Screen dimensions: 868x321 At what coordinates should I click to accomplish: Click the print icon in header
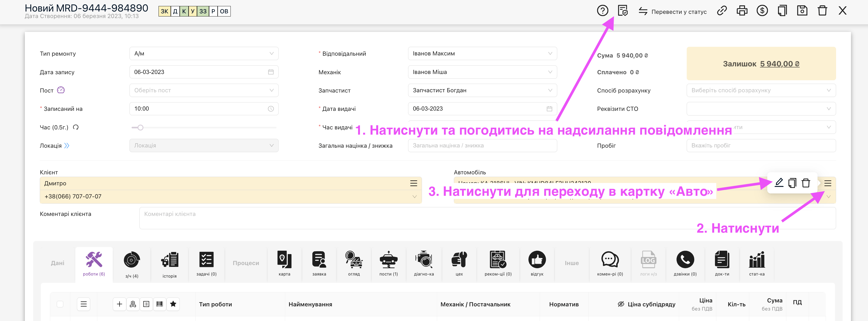(x=742, y=11)
